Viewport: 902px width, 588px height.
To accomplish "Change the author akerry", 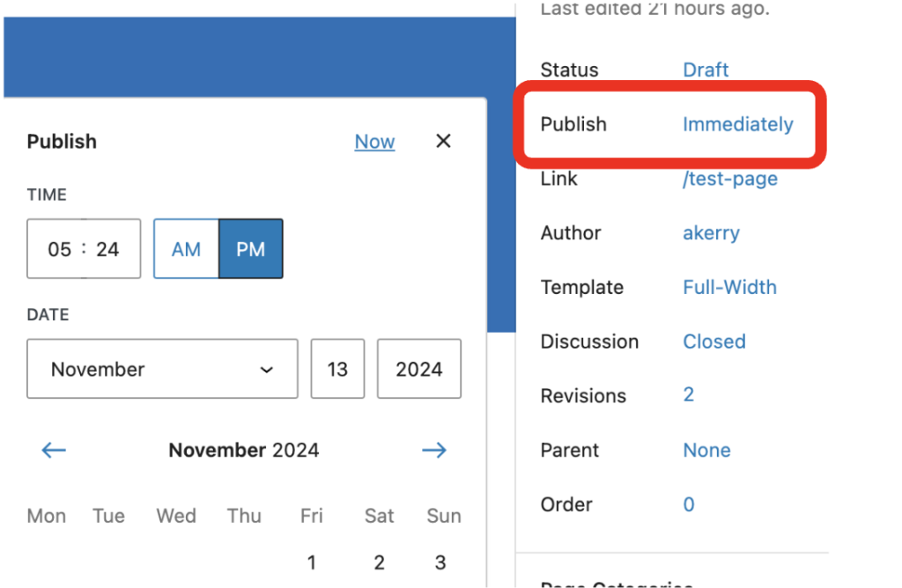I will 711,233.
